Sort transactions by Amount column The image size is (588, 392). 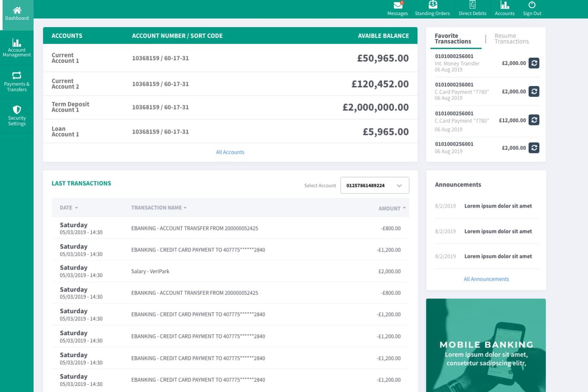(x=392, y=208)
